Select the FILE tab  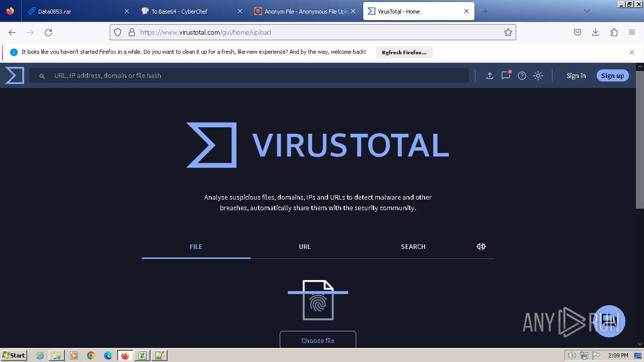(196, 246)
